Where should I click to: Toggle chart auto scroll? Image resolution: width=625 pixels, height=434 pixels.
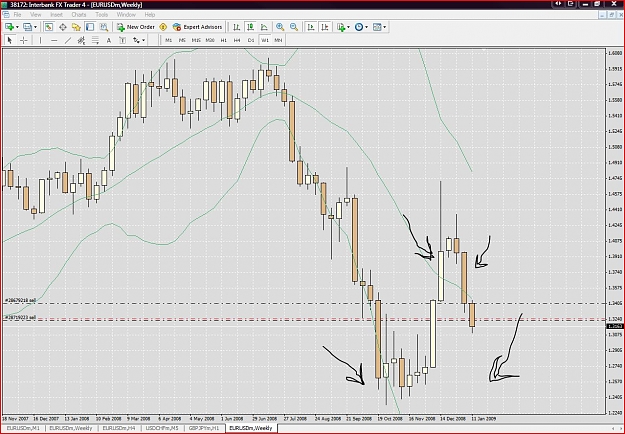[x=311, y=27]
